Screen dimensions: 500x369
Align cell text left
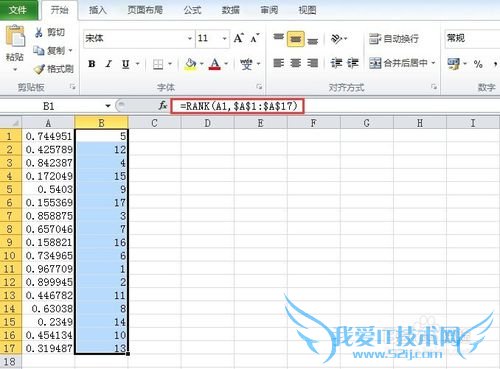click(x=279, y=63)
